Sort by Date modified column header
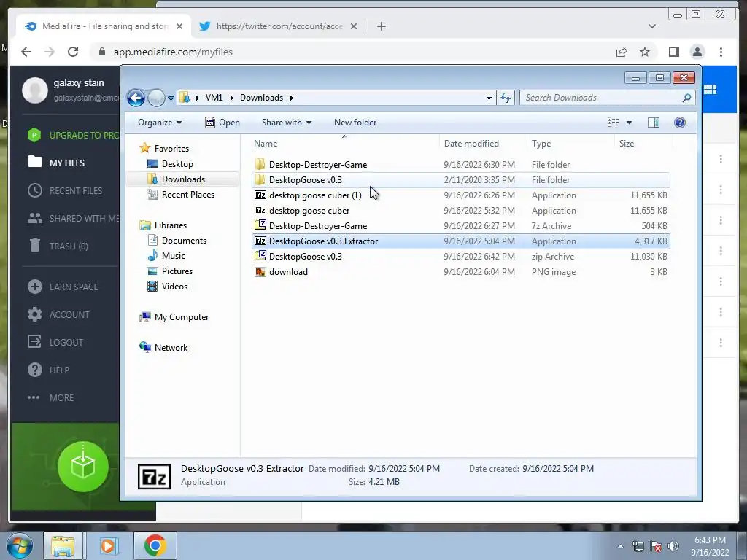 tap(471, 144)
